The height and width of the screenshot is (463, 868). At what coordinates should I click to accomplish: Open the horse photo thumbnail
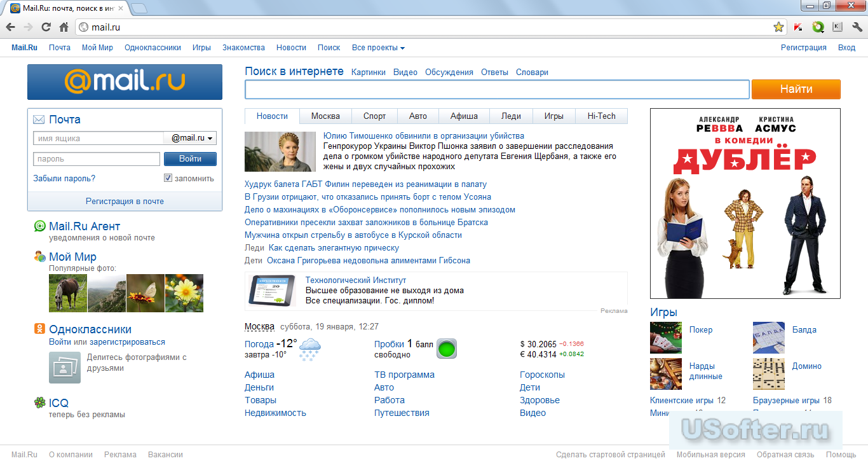coord(68,293)
